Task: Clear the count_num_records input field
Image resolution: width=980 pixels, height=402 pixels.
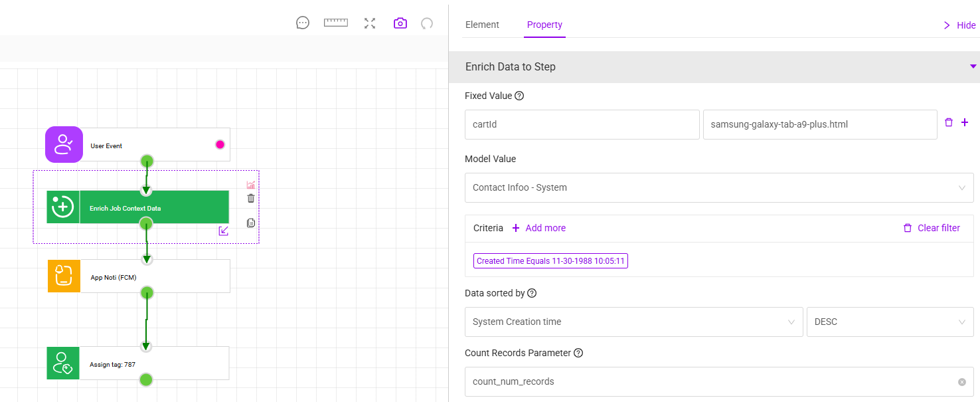Action: coord(961,382)
